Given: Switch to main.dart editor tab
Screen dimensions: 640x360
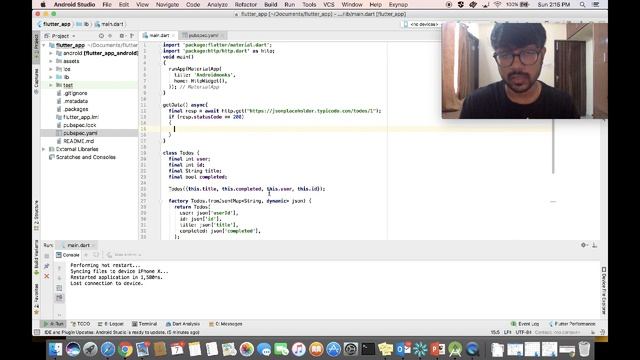Looking at the screenshot, I should (158, 36).
